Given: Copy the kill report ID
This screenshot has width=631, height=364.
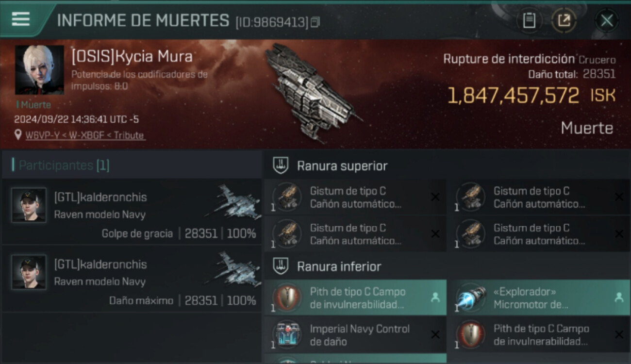Looking at the screenshot, I should tap(315, 22).
